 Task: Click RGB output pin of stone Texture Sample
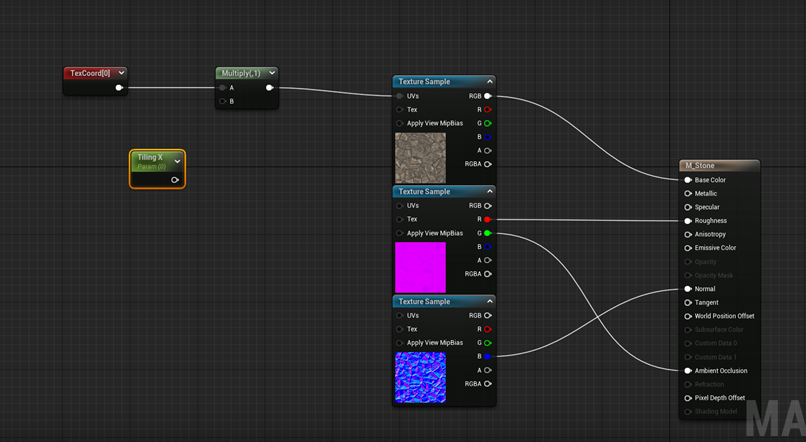488,96
